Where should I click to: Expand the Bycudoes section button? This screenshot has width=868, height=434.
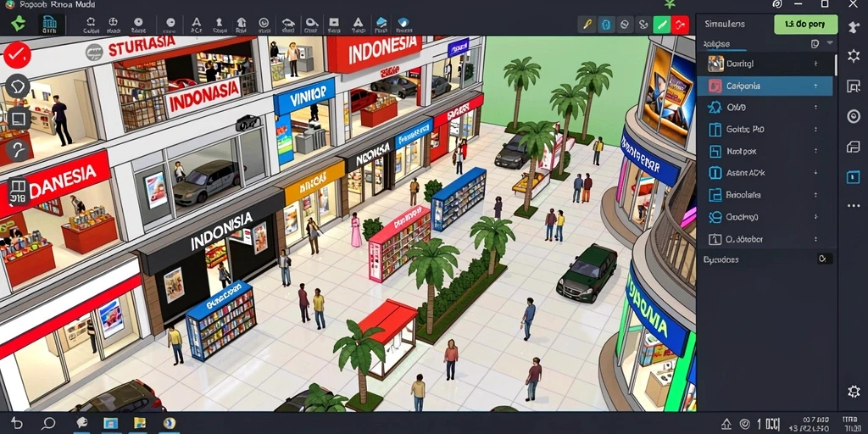[x=822, y=259]
